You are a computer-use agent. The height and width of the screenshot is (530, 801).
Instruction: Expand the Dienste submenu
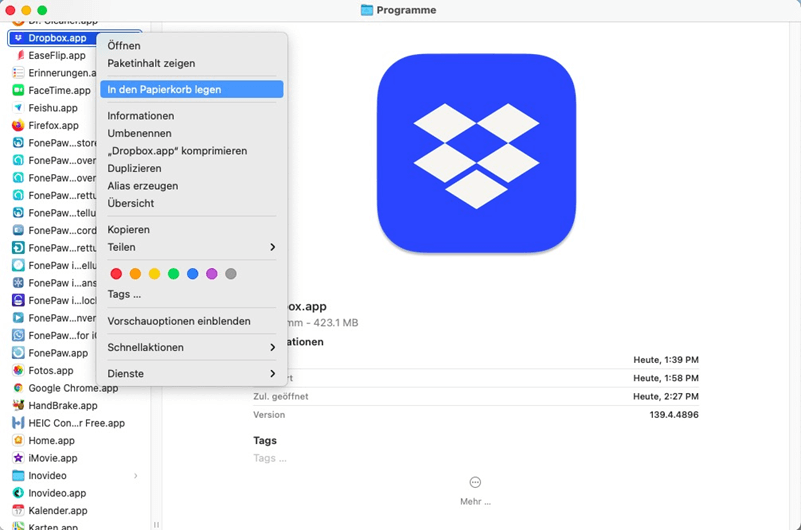pos(192,374)
